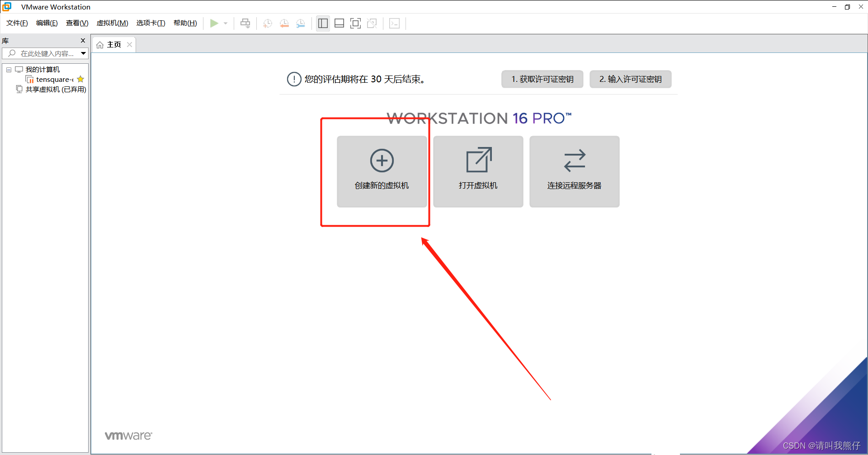Show the thumbnail bar layout
The height and width of the screenshot is (455, 868).
pos(339,23)
